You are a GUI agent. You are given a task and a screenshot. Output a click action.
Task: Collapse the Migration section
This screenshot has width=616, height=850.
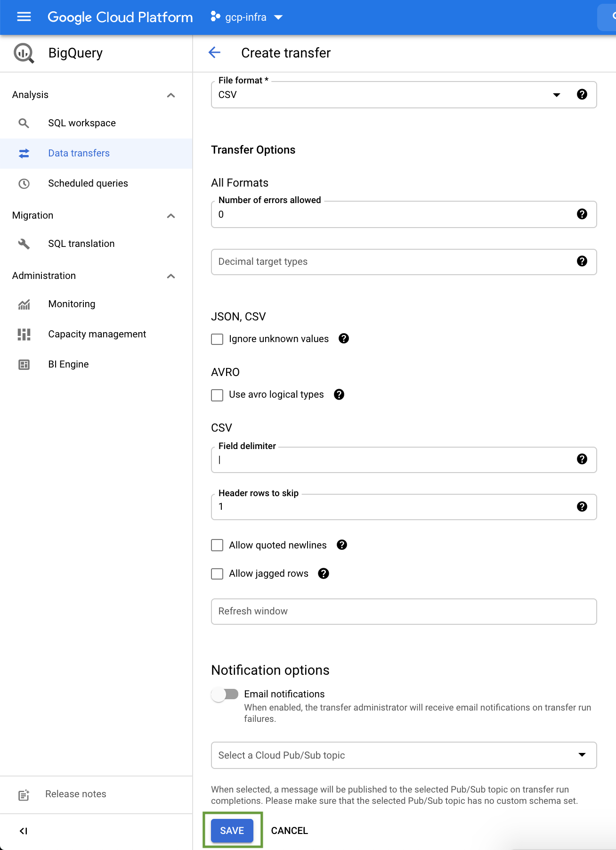click(171, 216)
